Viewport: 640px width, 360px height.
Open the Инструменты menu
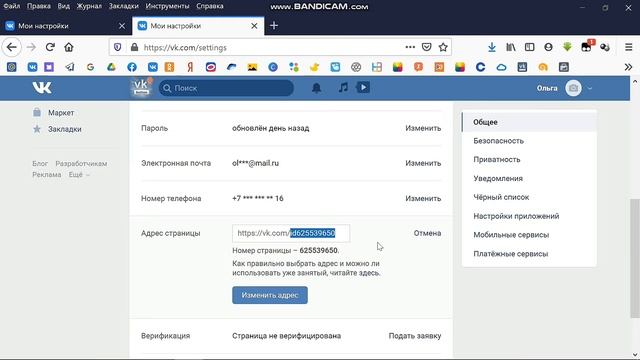[x=167, y=6]
